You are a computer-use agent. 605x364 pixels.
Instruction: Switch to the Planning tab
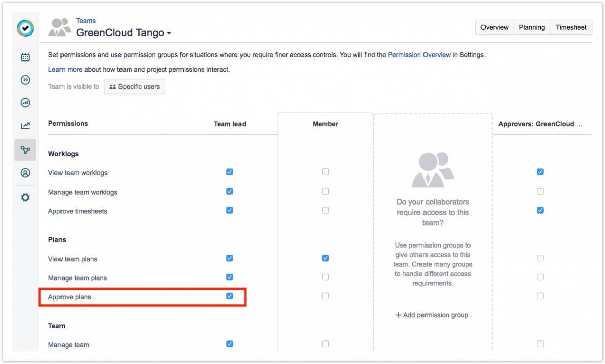(x=532, y=27)
